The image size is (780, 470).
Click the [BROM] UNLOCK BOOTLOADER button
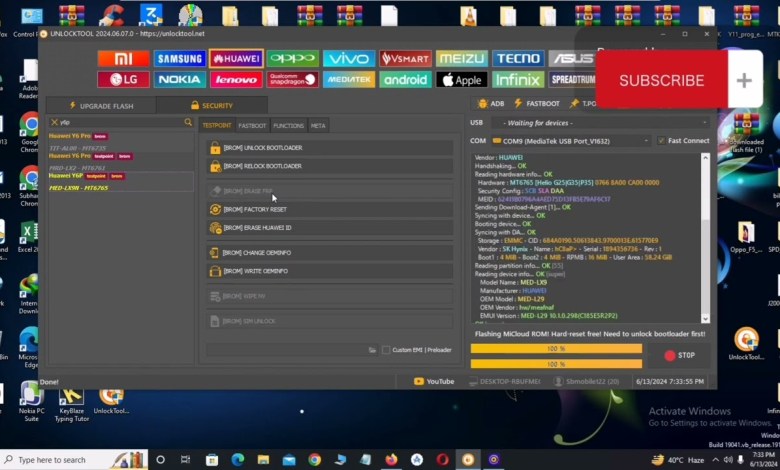262,148
